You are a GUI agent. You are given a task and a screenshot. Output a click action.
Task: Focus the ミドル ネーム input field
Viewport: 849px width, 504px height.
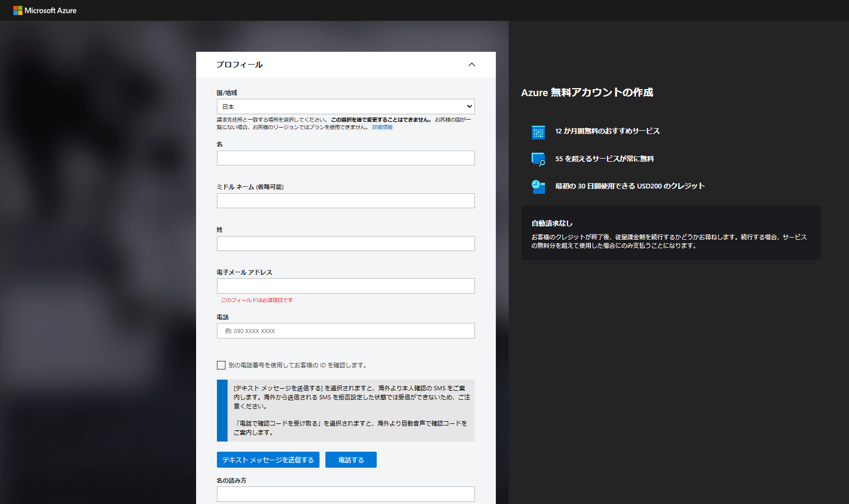click(x=346, y=201)
